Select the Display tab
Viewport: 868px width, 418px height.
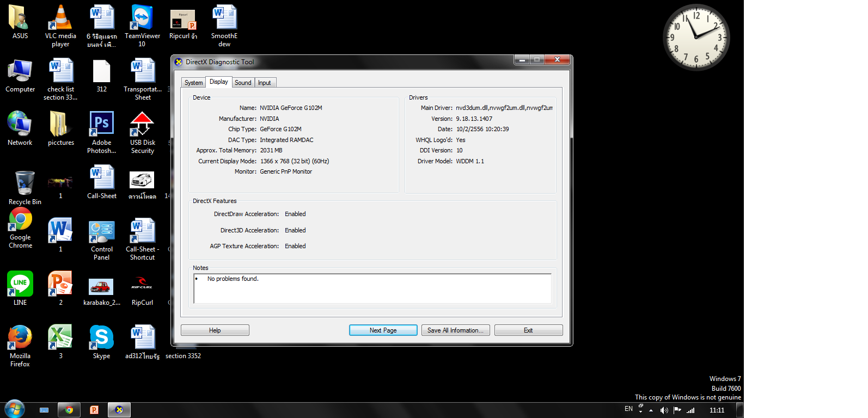pos(219,82)
